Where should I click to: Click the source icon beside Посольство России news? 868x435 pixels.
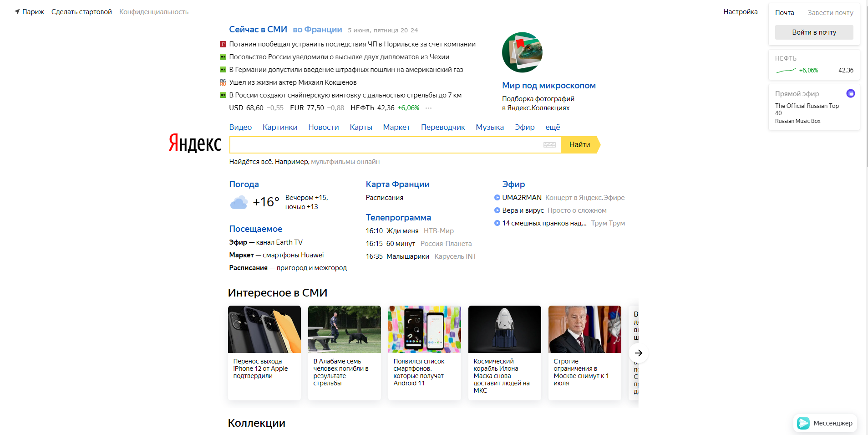223,57
